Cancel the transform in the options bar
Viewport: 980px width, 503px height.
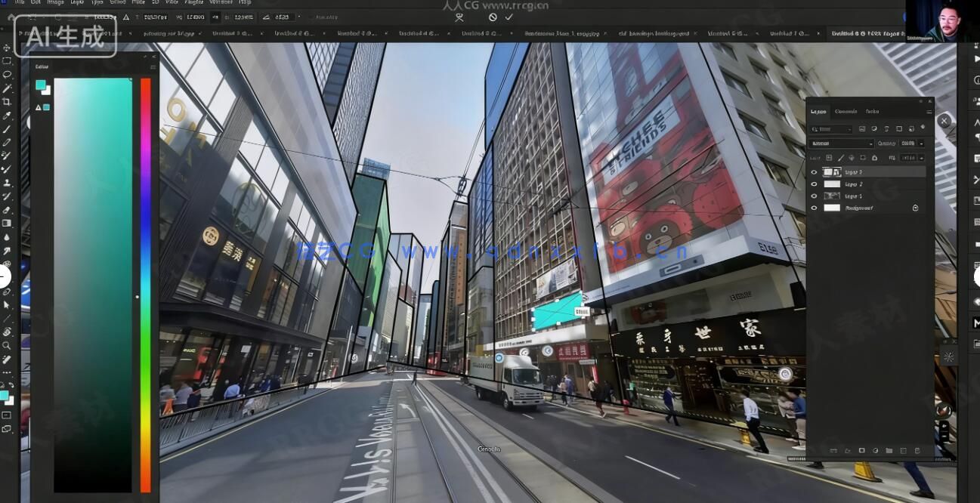493,17
